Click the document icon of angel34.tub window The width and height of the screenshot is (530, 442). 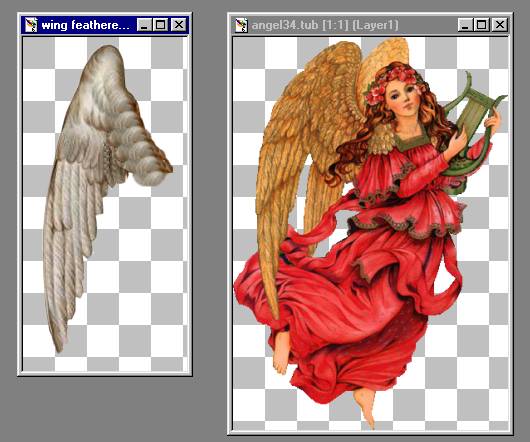tap(241, 25)
